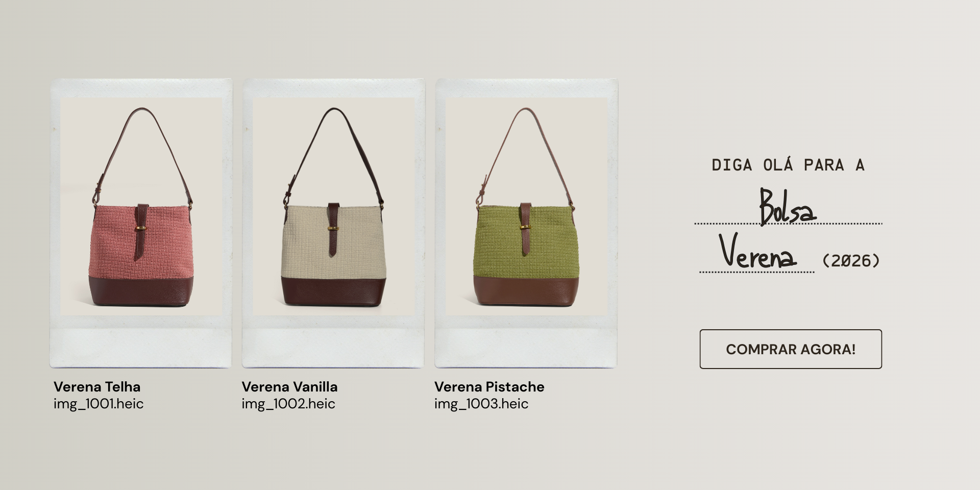The height and width of the screenshot is (490, 980).
Task: Select the Verena Pistache bag photo
Action: (x=526, y=207)
